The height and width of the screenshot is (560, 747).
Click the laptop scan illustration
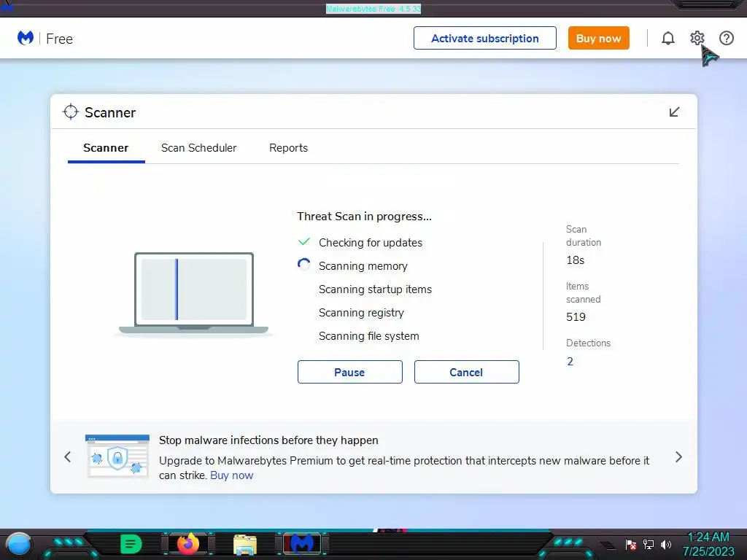click(193, 294)
